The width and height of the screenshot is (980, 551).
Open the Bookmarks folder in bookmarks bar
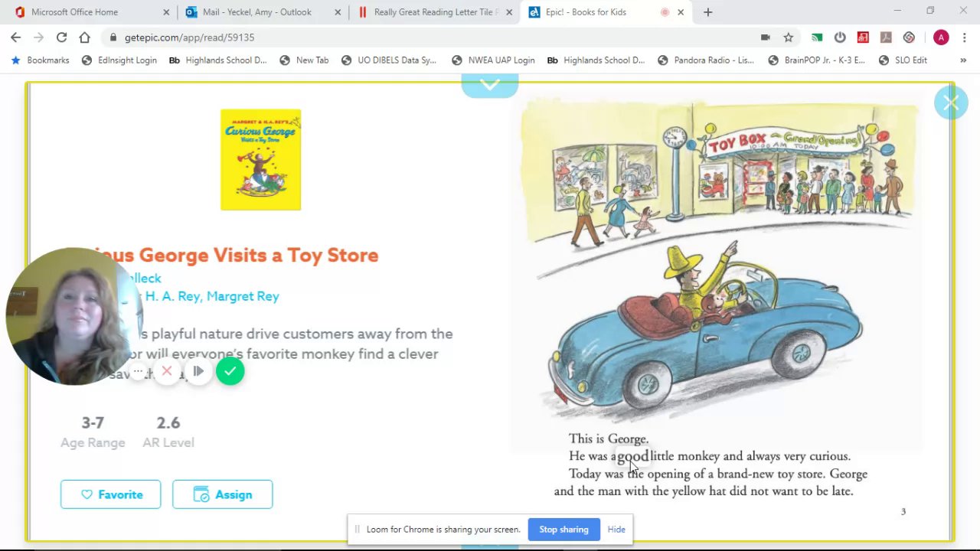point(40,60)
